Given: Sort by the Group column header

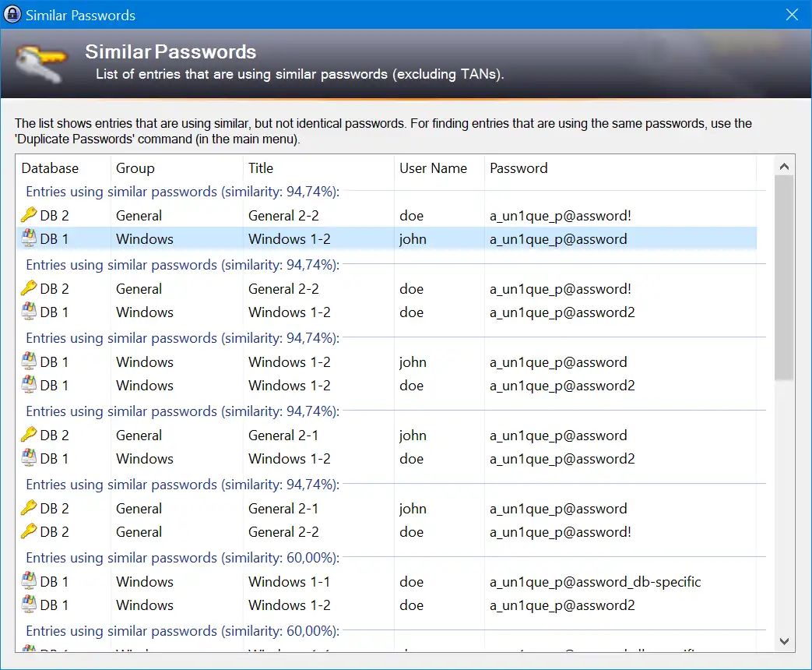Looking at the screenshot, I should tap(177, 167).
